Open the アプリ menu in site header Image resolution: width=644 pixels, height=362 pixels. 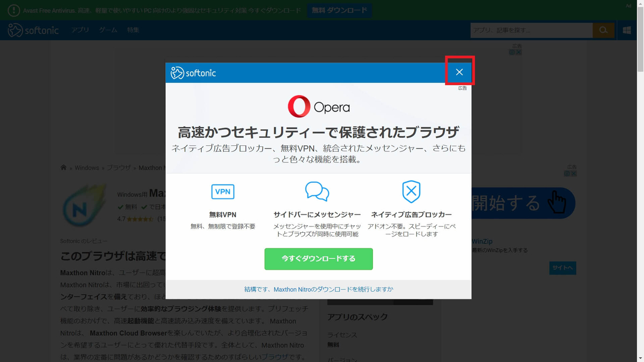coord(80,30)
